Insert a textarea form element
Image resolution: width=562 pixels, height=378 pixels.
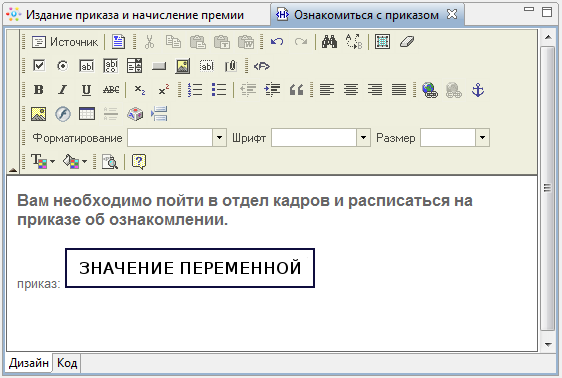[x=111, y=66]
